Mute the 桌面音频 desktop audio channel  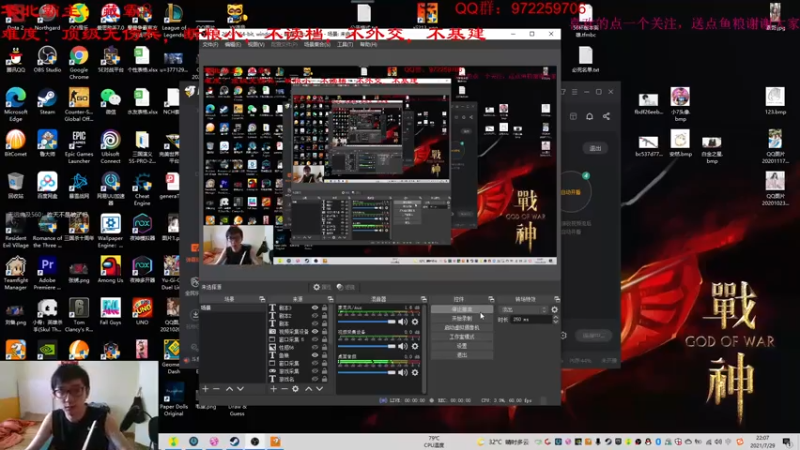403,372
